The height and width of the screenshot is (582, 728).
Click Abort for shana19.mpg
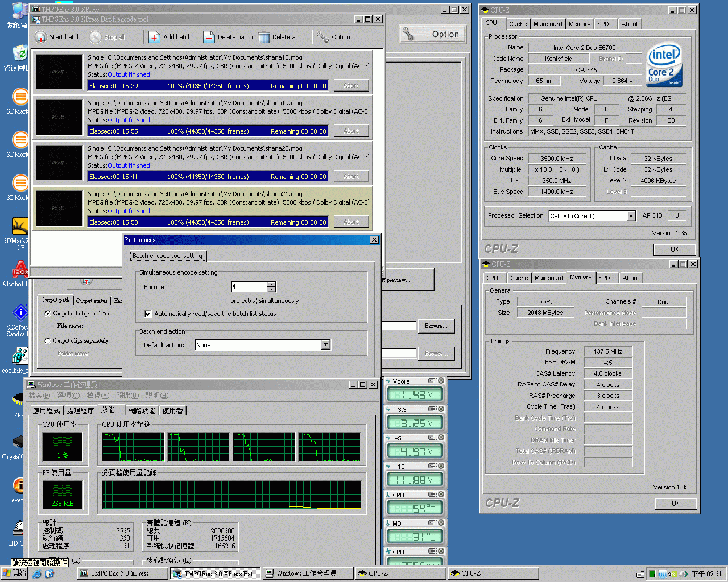[351, 131]
